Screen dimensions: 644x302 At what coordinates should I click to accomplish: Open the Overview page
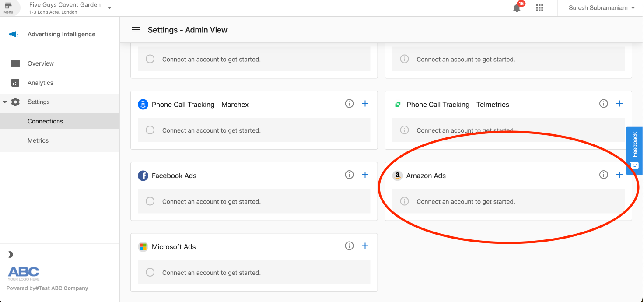coord(41,63)
